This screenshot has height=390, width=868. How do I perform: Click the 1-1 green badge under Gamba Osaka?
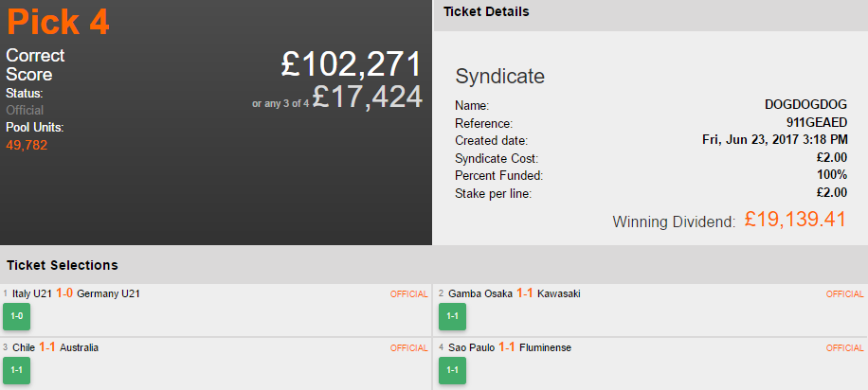click(452, 315)
